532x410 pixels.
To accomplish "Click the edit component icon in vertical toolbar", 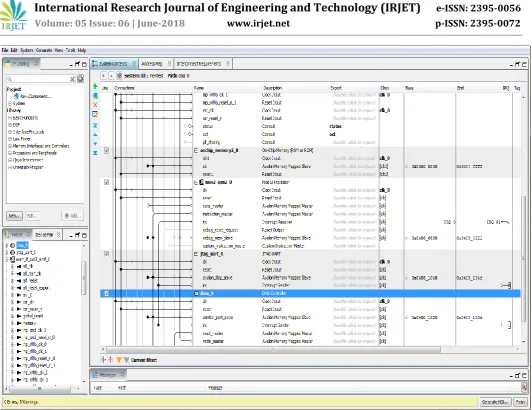I will (95, 114).
